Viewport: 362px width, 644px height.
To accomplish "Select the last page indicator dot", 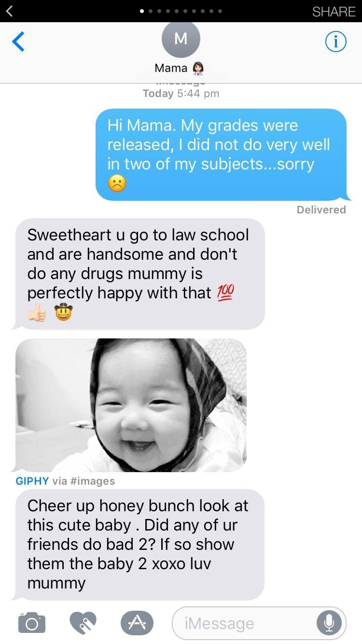I will [220, 11].
